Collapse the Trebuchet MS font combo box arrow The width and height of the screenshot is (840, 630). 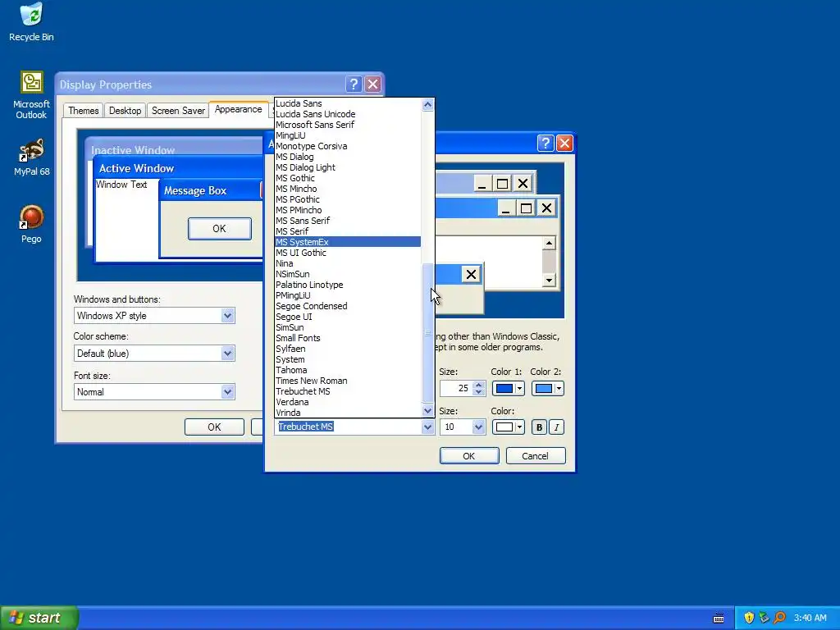pos(427,427)
